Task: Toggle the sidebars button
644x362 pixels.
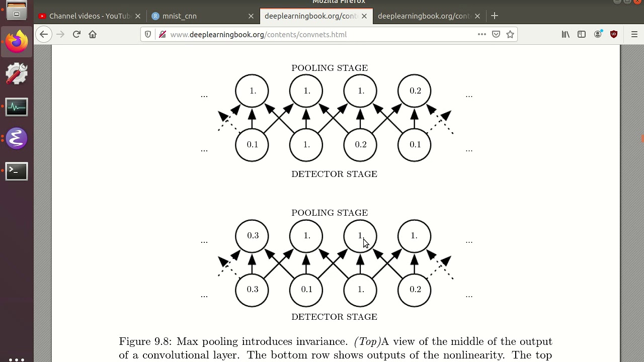Action: click(582, 34)
